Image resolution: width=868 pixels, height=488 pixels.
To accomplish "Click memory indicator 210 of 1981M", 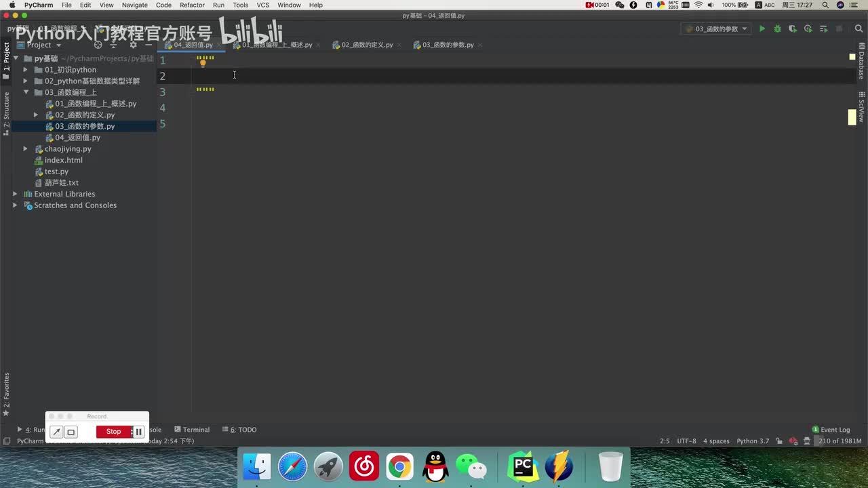I will click(840, 441).
